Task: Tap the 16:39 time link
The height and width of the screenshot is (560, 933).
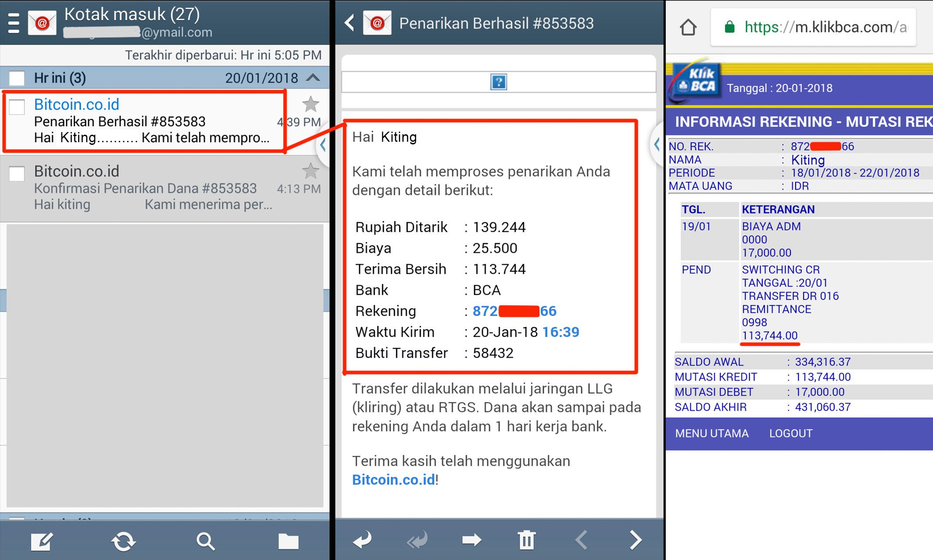Action: tap(561, 332)
